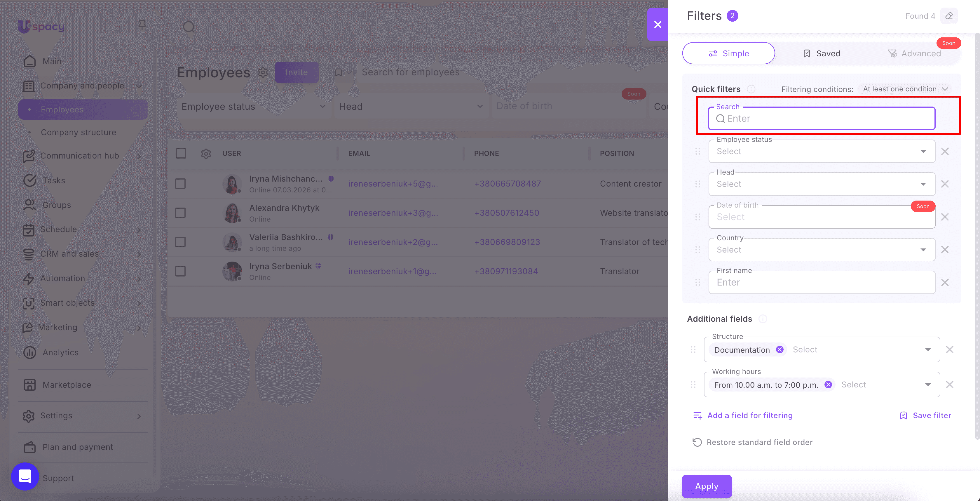Expand the Communication hub submenu

point(139,156)
